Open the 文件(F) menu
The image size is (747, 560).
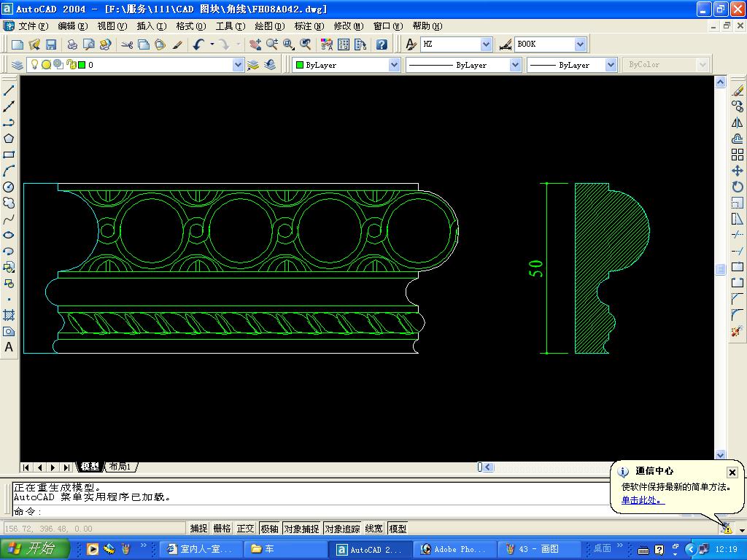click(x=34, y=26)
